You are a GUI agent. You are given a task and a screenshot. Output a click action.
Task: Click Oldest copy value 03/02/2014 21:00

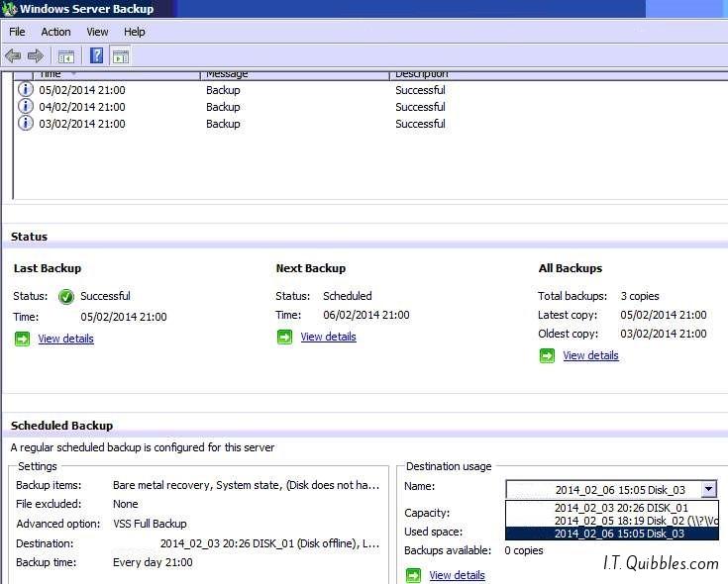(x=664, y=334)
